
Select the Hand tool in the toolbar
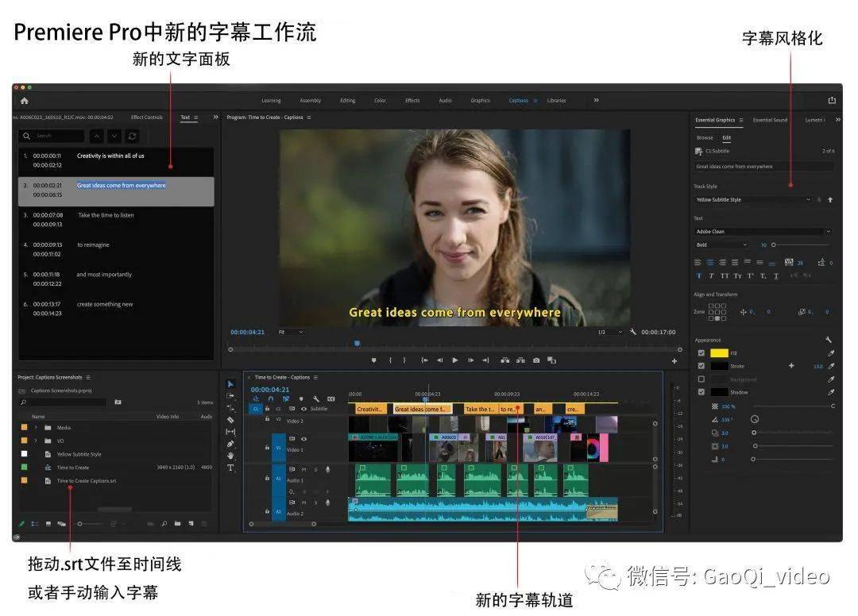tap(230, 456)
